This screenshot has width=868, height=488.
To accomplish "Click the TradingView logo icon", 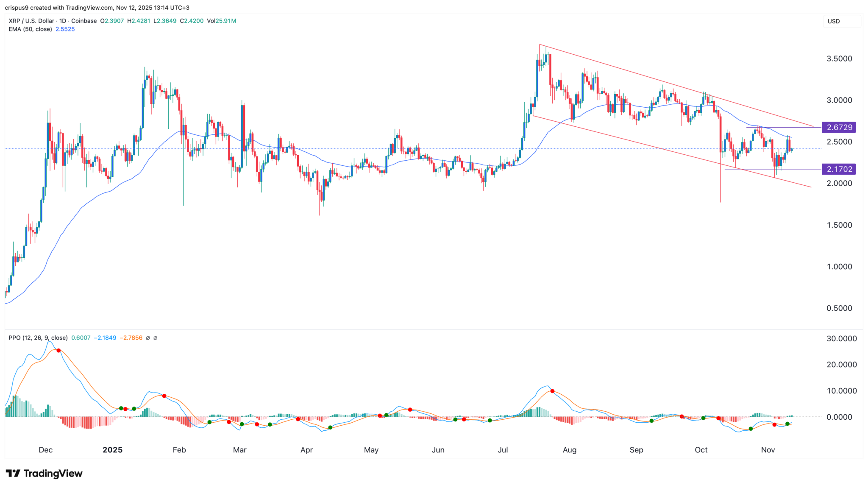I will point(13,474).
